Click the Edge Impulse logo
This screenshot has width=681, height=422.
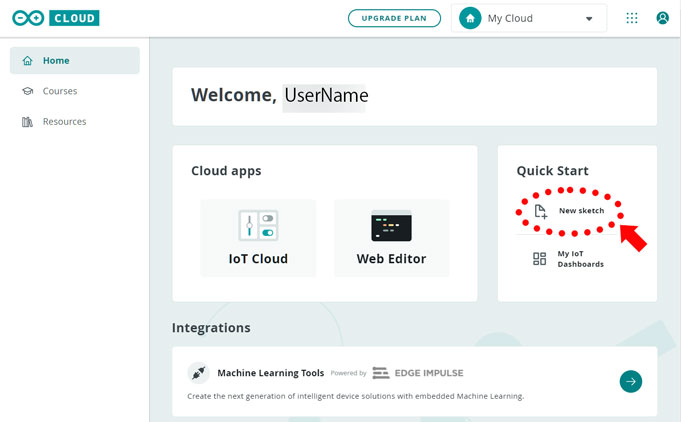point(418,373)
